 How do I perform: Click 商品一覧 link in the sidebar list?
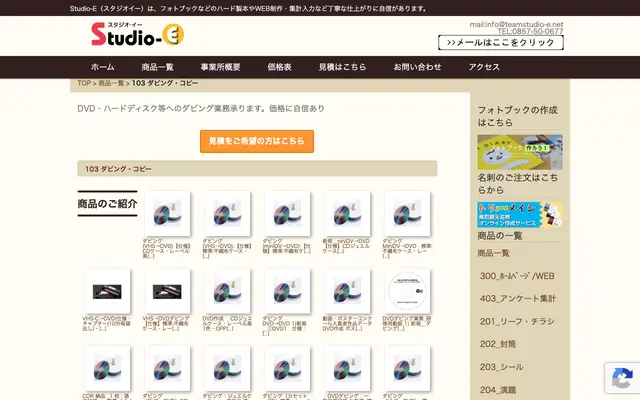point(493,253)
